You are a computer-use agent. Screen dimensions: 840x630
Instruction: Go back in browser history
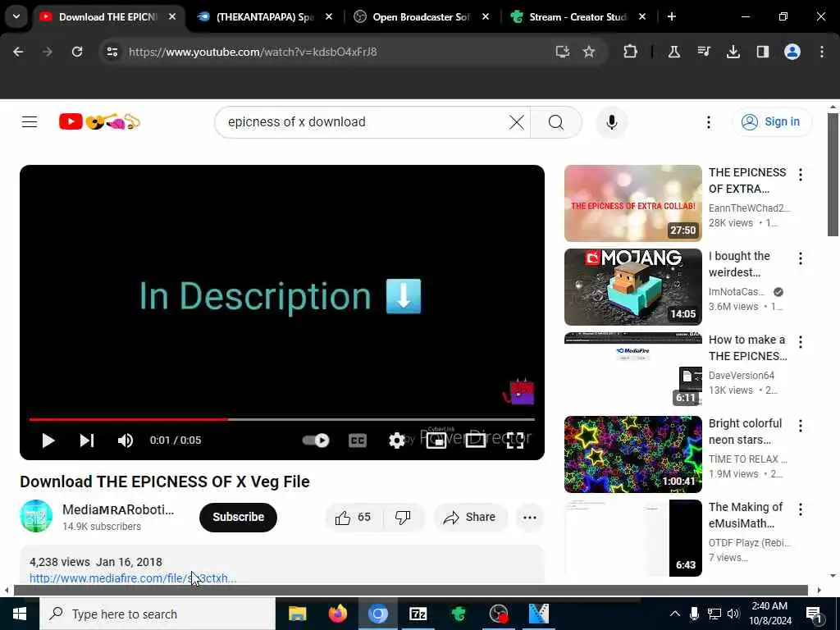18,52
